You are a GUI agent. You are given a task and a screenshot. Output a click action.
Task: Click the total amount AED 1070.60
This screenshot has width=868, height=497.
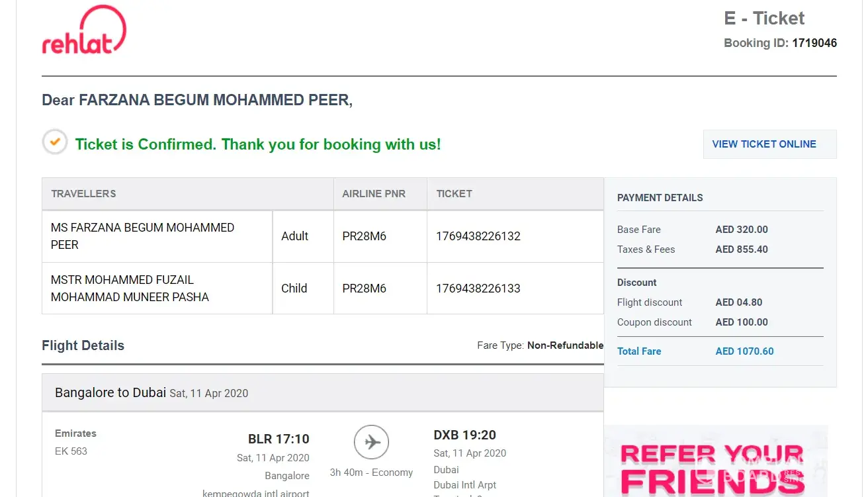(744, 351)
